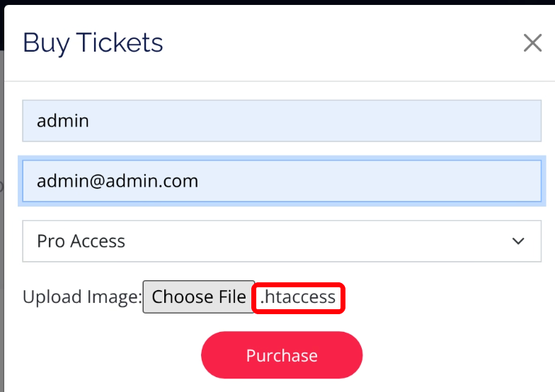This screenshot has height=392, width=555.
Task: Click the red Purchase button
Action: coord(282,355)
